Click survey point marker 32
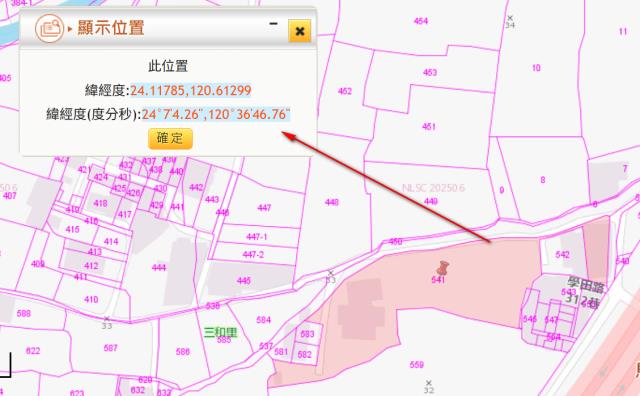Screen dimensions: 640x396 [429, 386]
